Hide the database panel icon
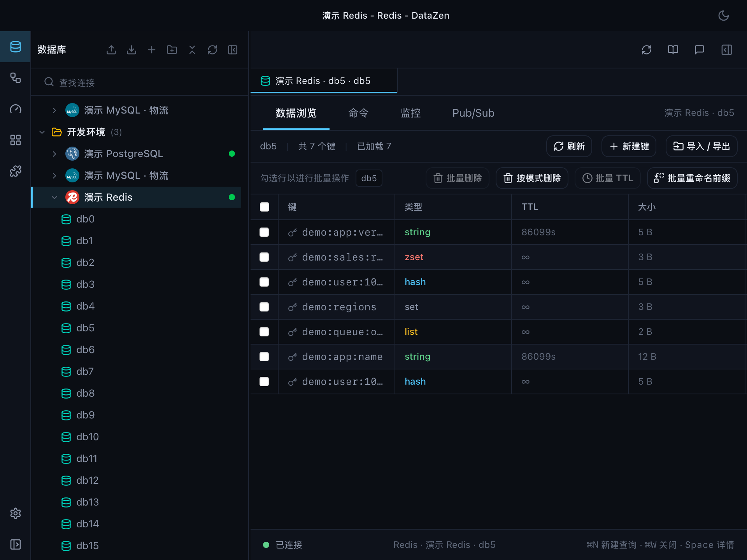This screenshot has width=747, height=560. pos(233,50)
